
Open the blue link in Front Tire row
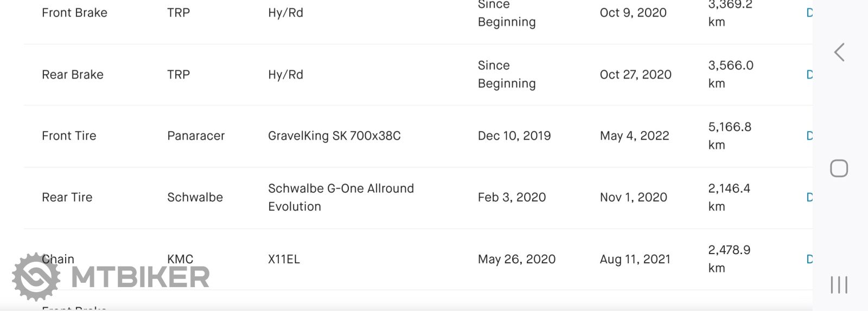pyautogui.click(x=809, y=135)
